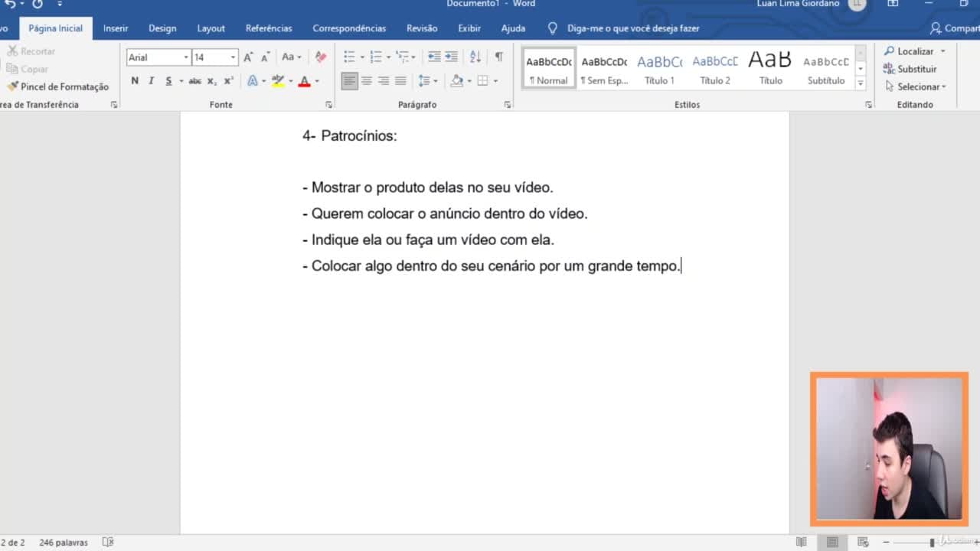Justify the paragraph text

[x=400, y=81]
